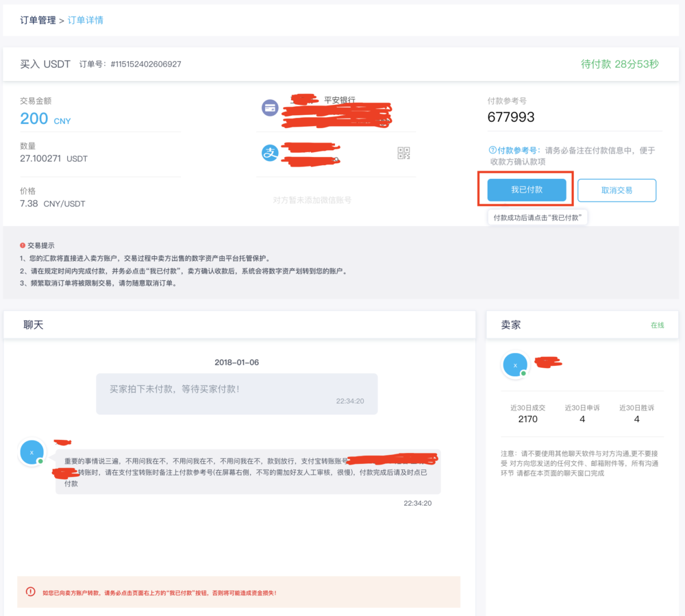Click the 取消交易 cancel trade button
This screenshot has height=616, width=685.
point(616,190)
